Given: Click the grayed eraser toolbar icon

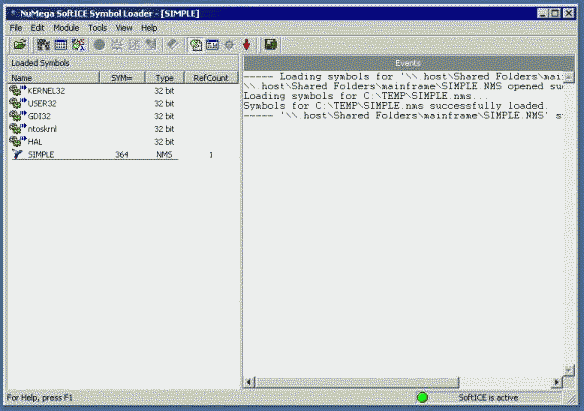Looking at the screenshot, I should (x=172, y=45).
